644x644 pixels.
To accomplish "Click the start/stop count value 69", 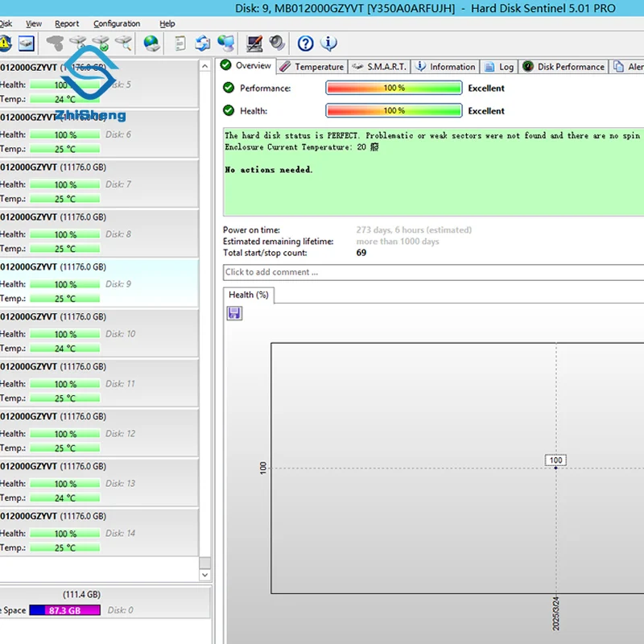I will tap(361, 253).
